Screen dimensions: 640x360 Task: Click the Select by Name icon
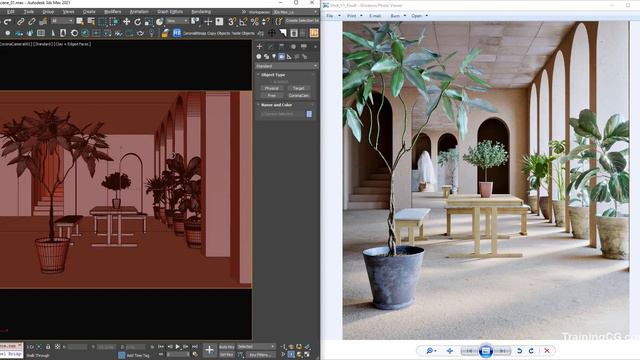pos(91,22)
